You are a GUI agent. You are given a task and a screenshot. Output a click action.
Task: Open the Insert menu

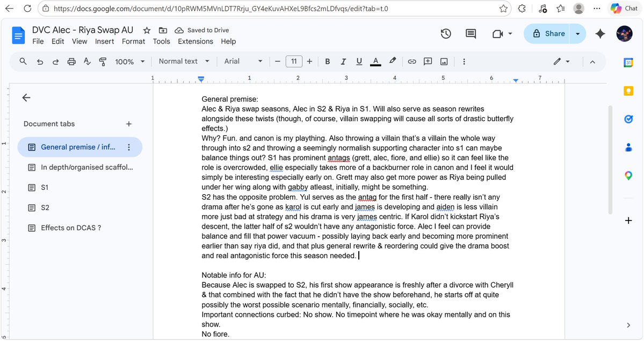click(x=104, y=41)
